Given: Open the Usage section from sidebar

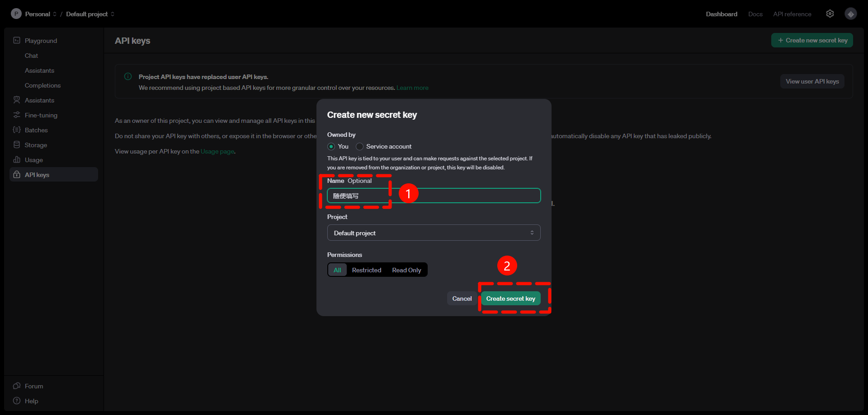Looking at the screenshot, I should click(33, 159).
